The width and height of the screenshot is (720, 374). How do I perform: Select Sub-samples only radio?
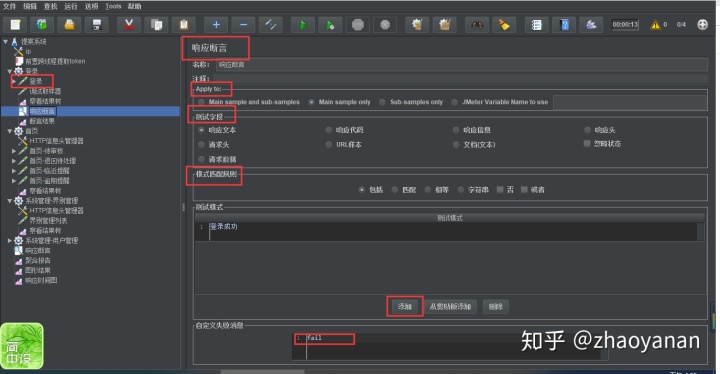[382, 102]
